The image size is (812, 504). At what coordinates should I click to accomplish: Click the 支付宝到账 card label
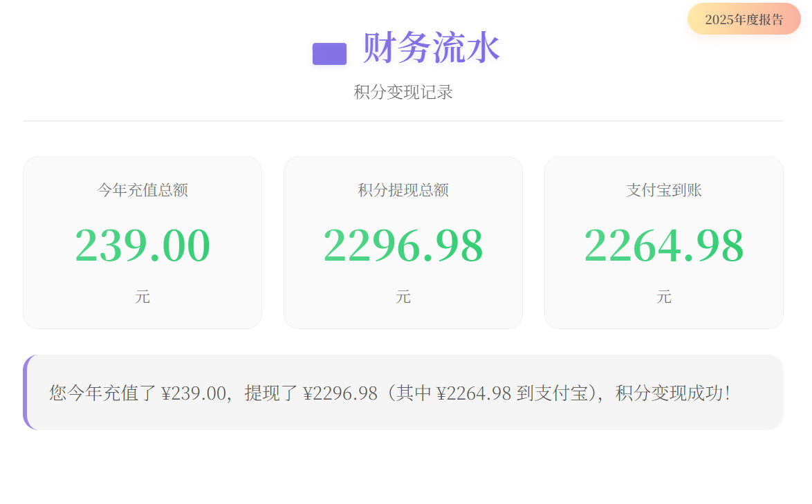[664, 190]
